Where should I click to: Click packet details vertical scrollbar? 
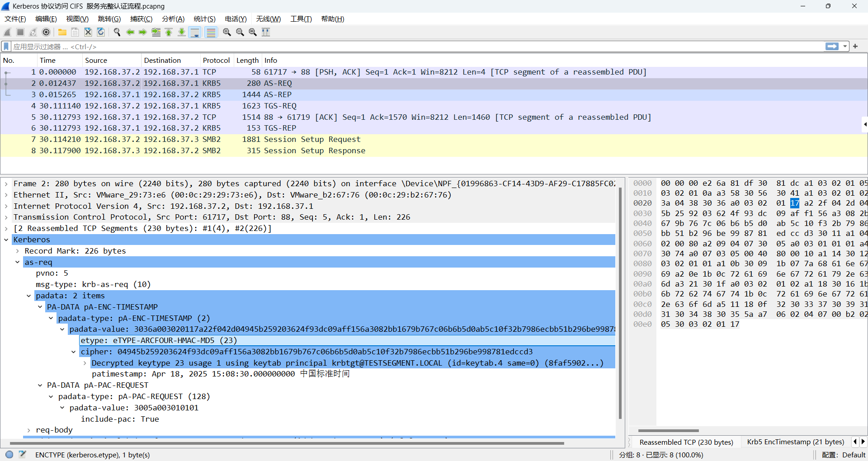click(x=620, y=303)
